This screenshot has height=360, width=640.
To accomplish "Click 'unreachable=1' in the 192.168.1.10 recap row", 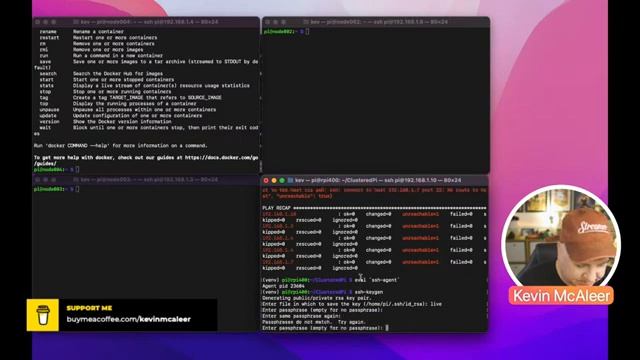I will (x=420, y=214).
